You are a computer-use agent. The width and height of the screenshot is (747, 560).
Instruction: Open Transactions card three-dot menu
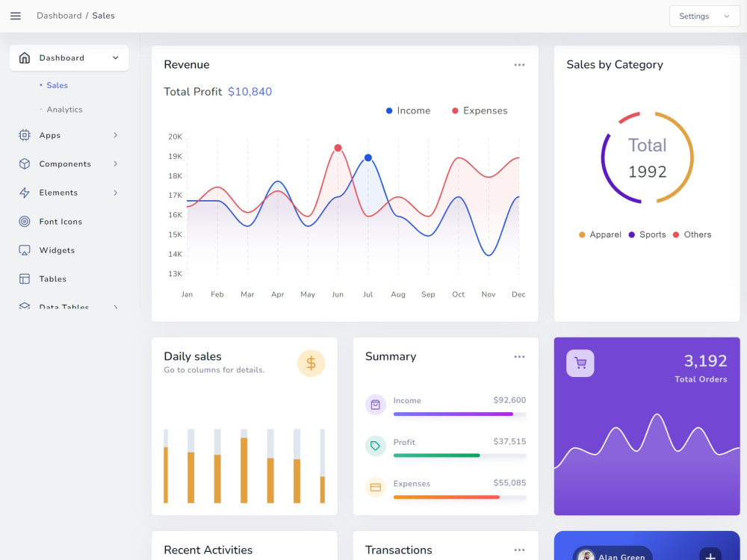[x=519, y=550]
